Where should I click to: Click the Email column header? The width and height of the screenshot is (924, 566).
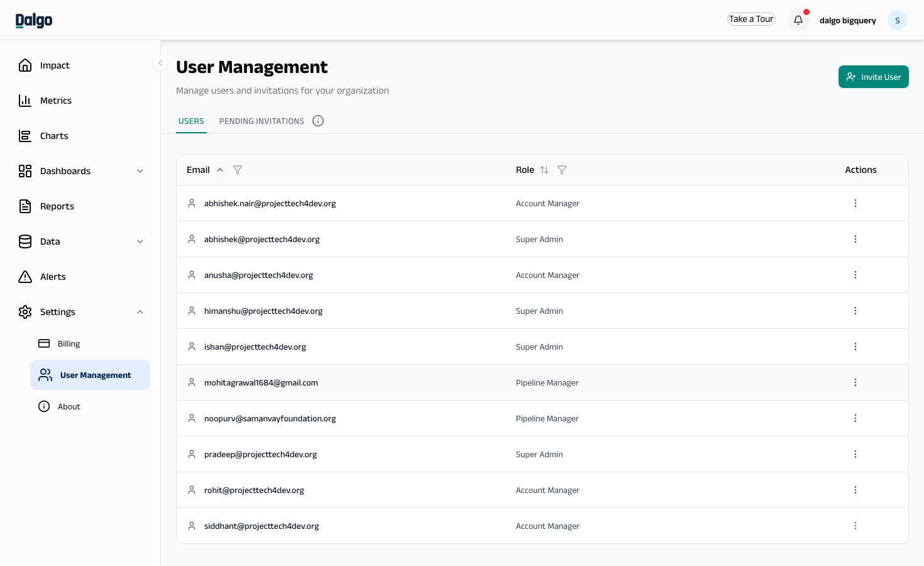(198, 170)
